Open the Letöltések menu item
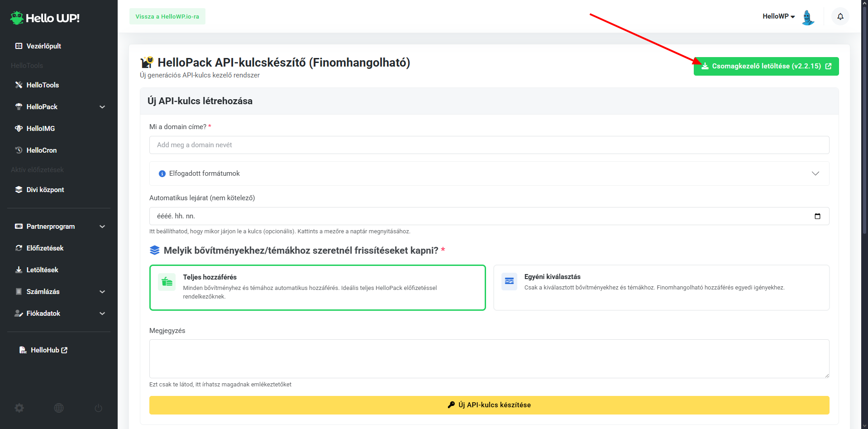868x429 pixels. pos(42,270)
